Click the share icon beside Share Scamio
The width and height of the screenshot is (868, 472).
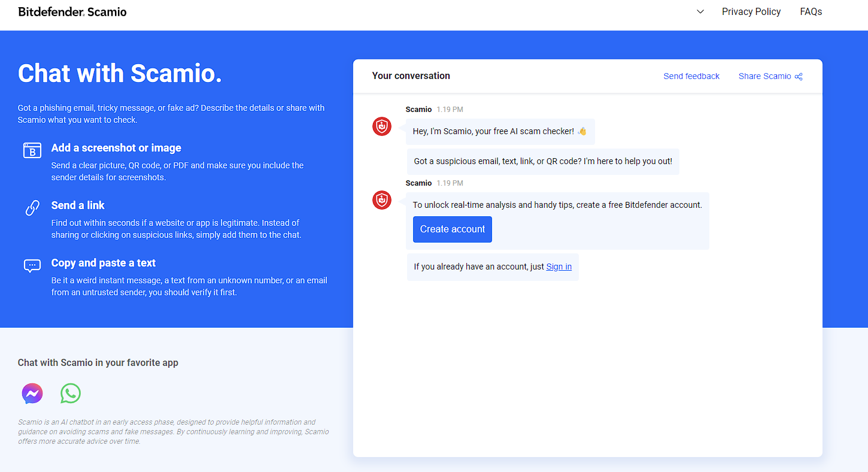pos(799,77)
